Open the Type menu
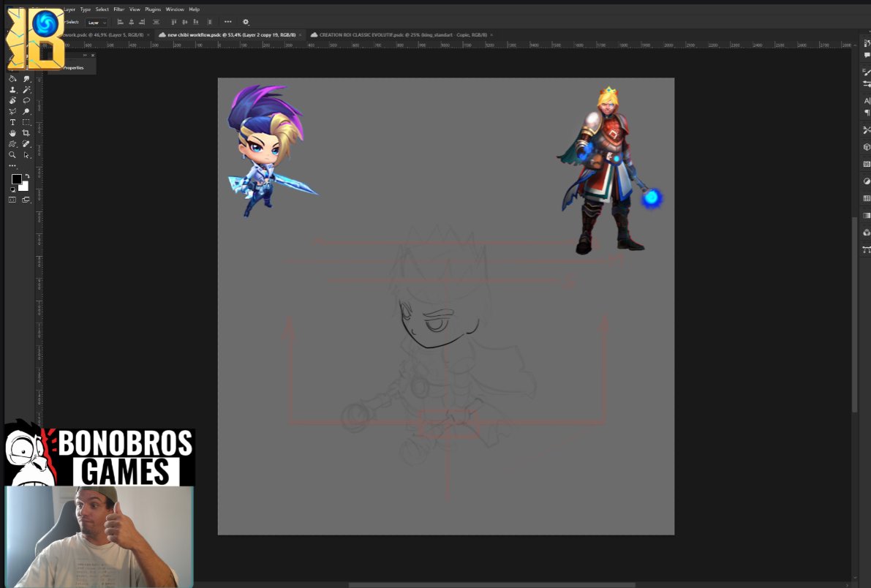 (85, 10)
